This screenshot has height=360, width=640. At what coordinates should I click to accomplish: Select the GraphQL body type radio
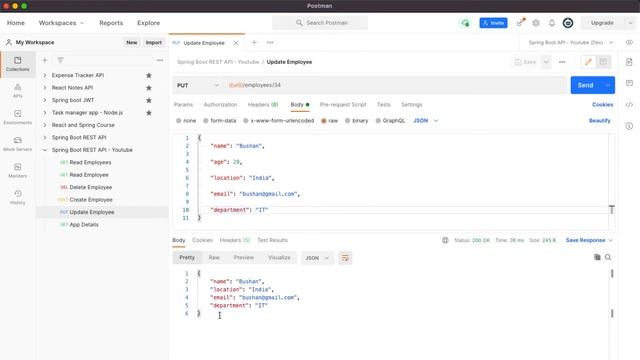click(x=378, y=121)
